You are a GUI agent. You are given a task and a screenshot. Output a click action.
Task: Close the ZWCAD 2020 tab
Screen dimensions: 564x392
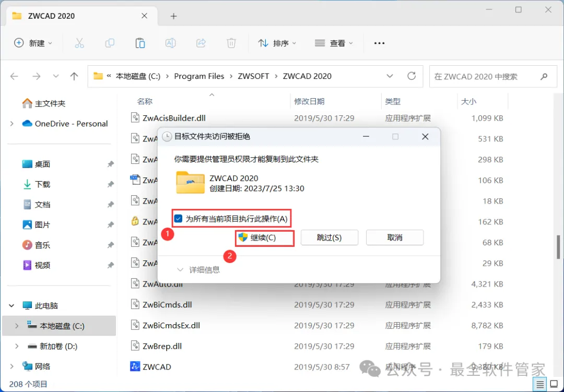coord(144,16)
